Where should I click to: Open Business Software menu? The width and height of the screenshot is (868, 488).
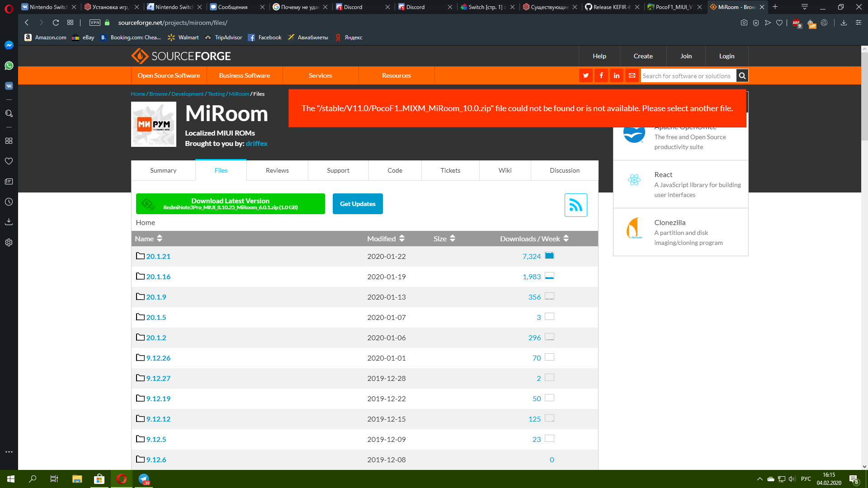point(245,75)
